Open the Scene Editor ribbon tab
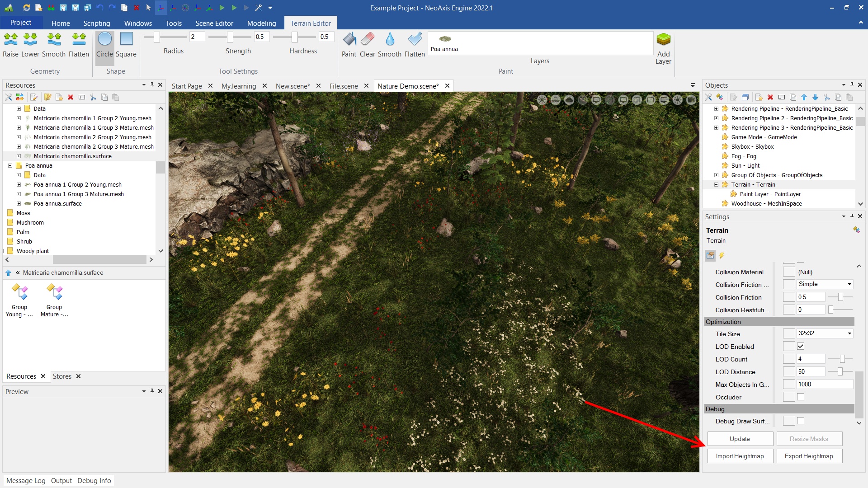Viewport: 868px width, 488px height. click(214, 23)
